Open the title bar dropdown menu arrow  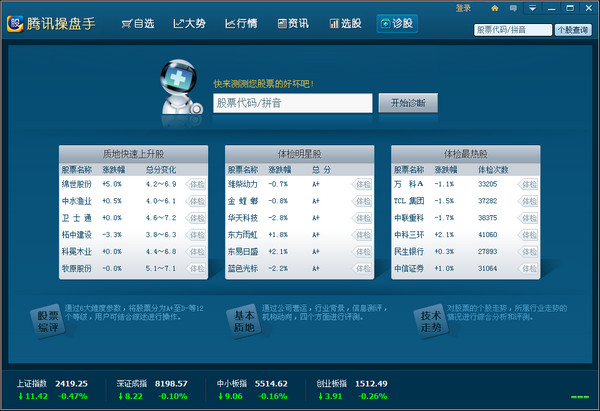[x=532, y=8]
